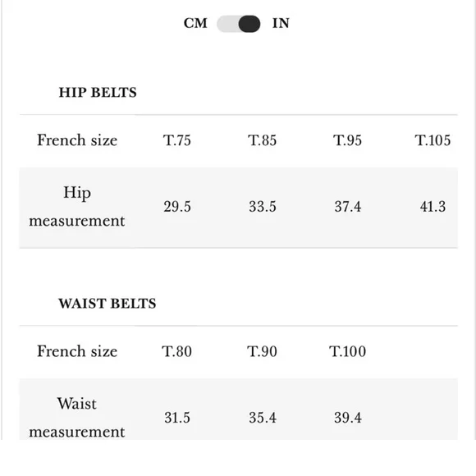The width and height of the screenshot is (476, 476).
Task: Select waist belt size T.100
Action: pos(348,351)
